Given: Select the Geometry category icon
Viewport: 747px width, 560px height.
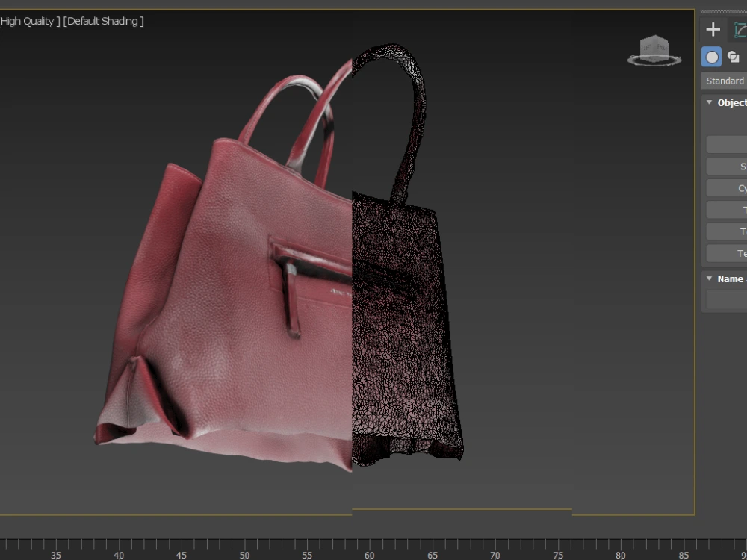Looking at the screenshot, I should point(711,57).
